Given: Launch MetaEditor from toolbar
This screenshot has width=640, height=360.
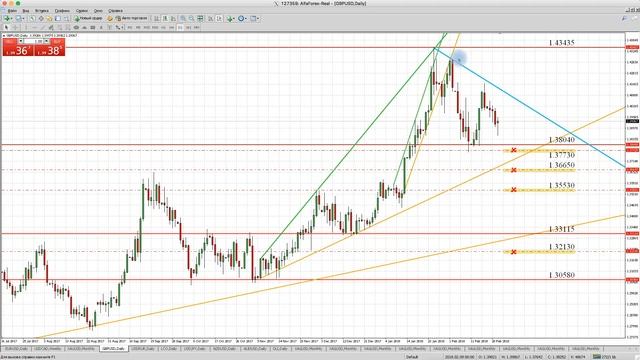Looking at the screenshot, I should click(110, 18).
